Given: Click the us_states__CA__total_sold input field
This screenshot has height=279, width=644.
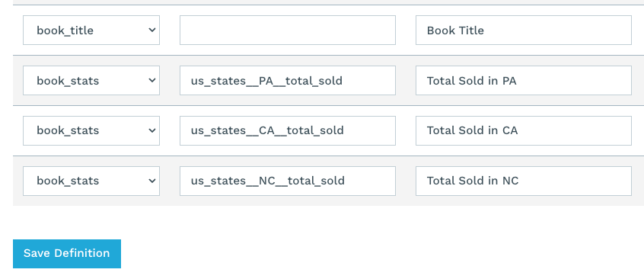Looking at the screenshot, I should (x=288, y=130).
